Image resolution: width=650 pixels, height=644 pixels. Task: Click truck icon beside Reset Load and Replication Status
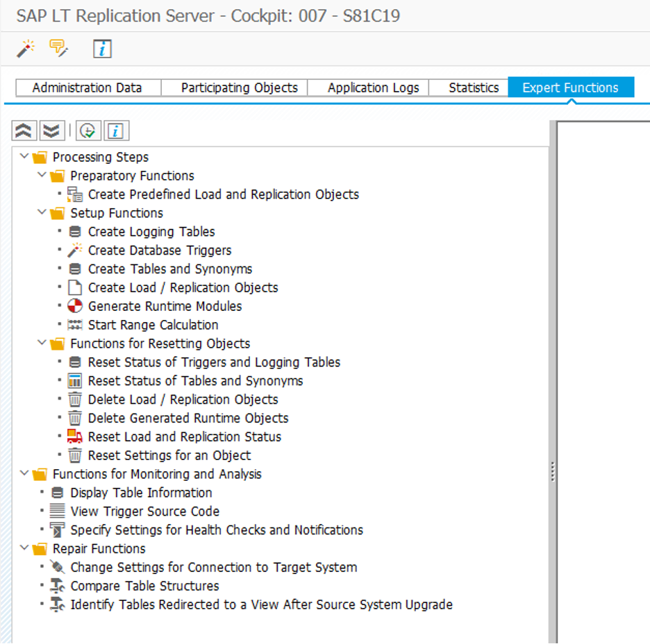(75, 437)
